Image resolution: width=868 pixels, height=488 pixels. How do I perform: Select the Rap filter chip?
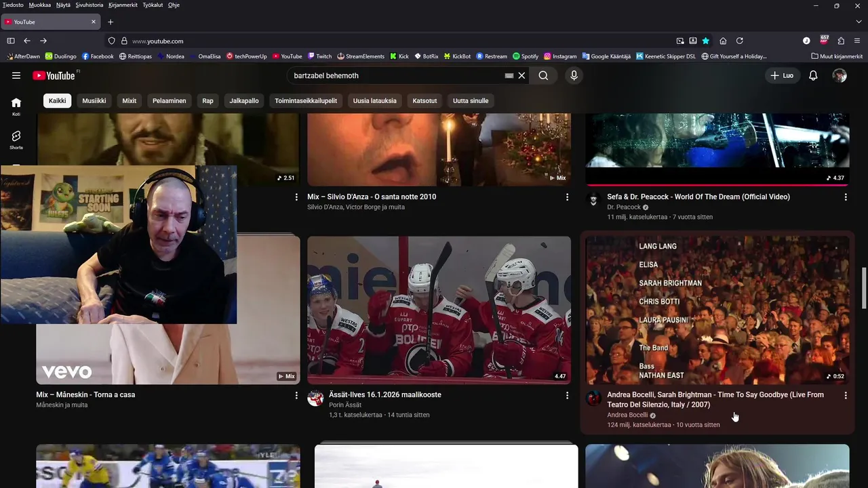coord(208,101)
